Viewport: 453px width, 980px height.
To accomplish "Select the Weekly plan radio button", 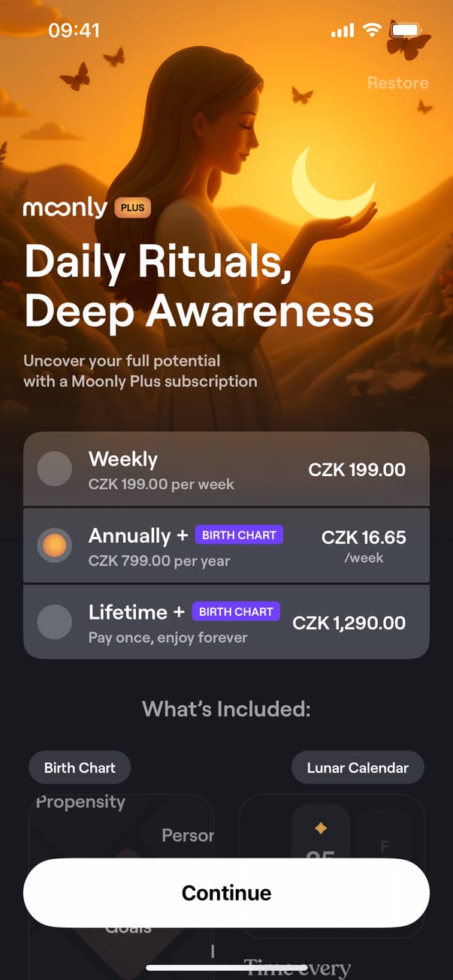I will (54, 469).
